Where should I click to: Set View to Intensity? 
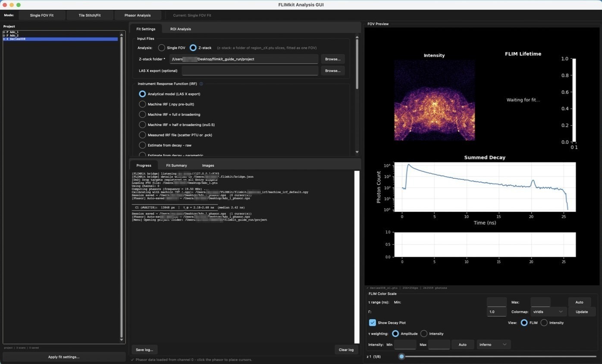(x=544, y=323)
